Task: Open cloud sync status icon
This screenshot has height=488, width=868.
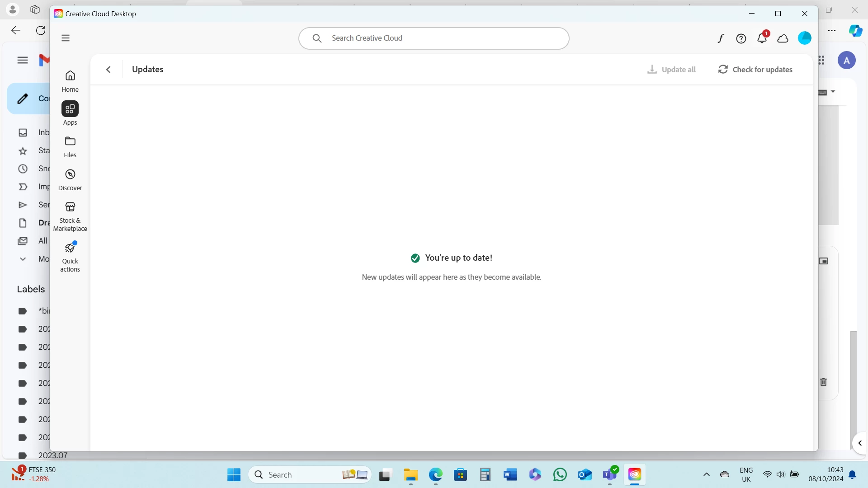Action: 783,38
